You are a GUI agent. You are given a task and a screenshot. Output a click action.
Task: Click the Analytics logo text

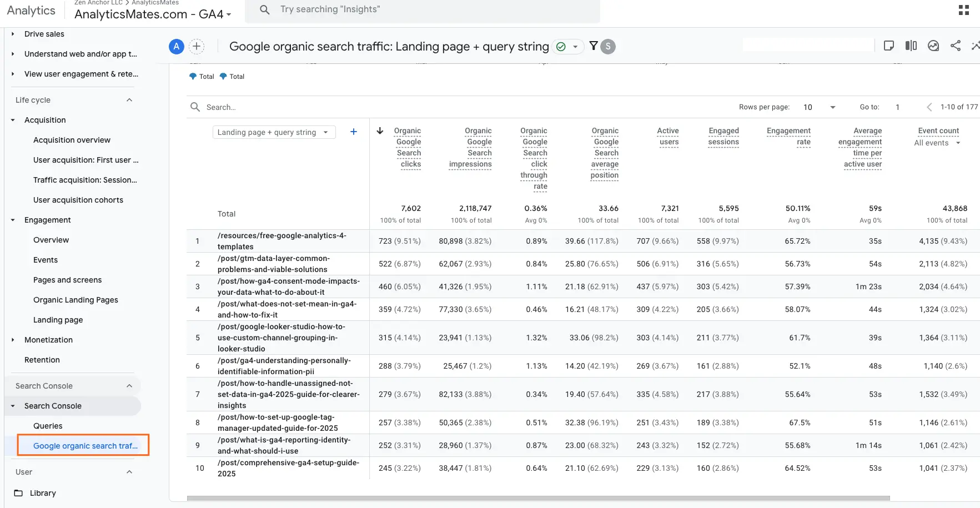tap(31, 11)
